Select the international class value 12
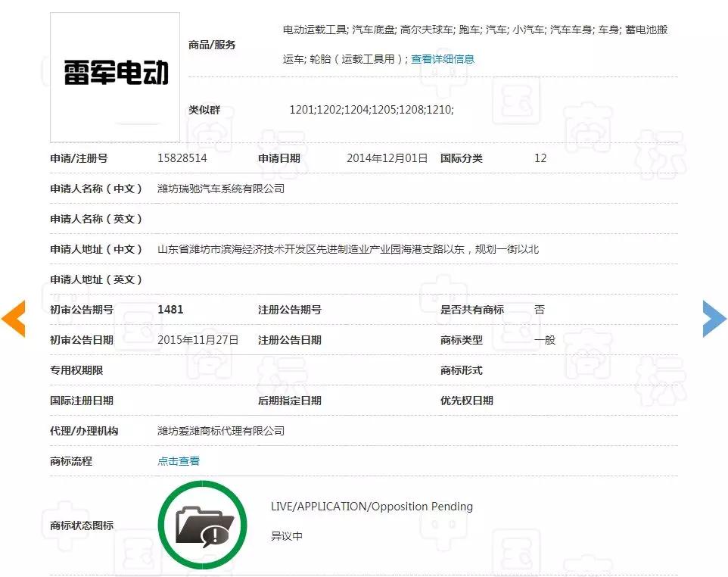The image size is (728, 577). (x=540, y=158)
